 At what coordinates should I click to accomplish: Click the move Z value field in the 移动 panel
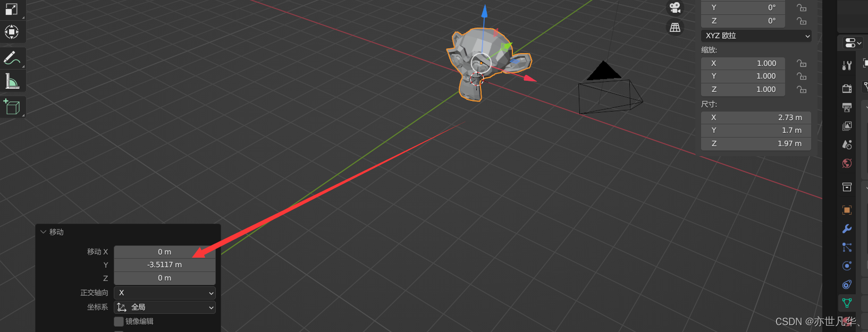tap(165, 278)
